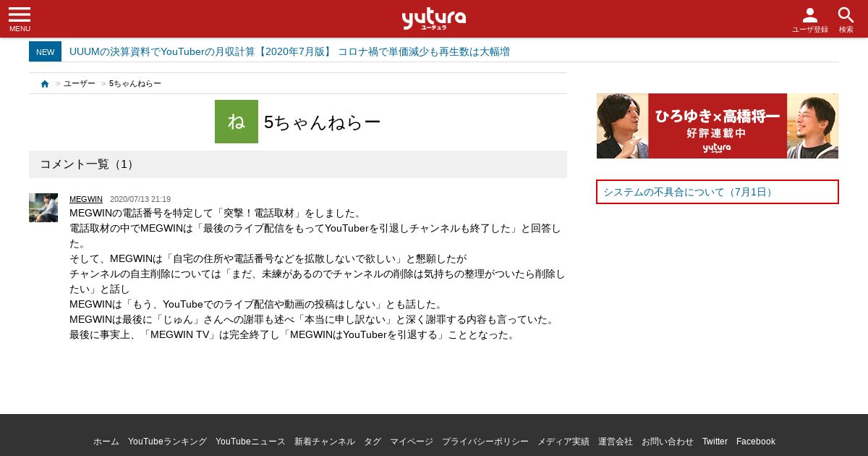Go to home via breadcrumb house icon
The image size is (868, 456).
point(45,84)
